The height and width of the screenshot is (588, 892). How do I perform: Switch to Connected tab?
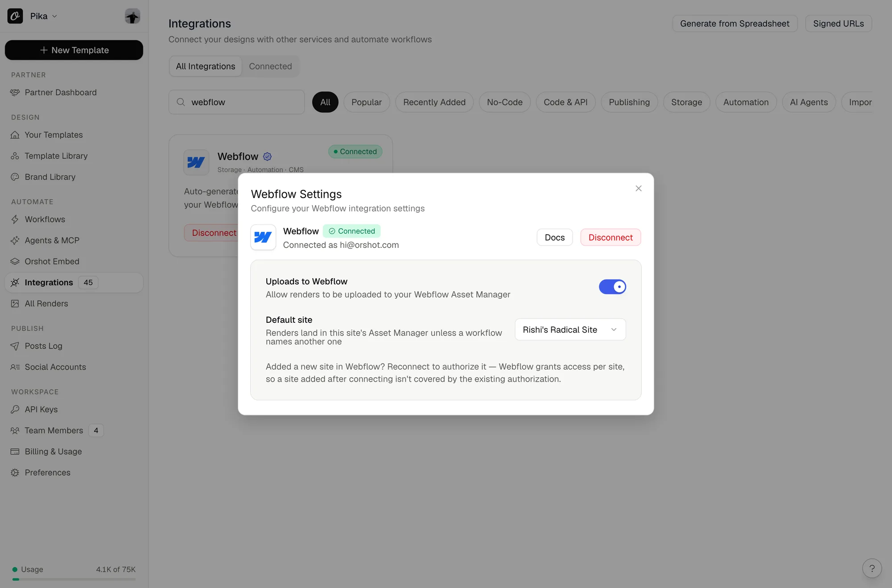tap(270, 66)
